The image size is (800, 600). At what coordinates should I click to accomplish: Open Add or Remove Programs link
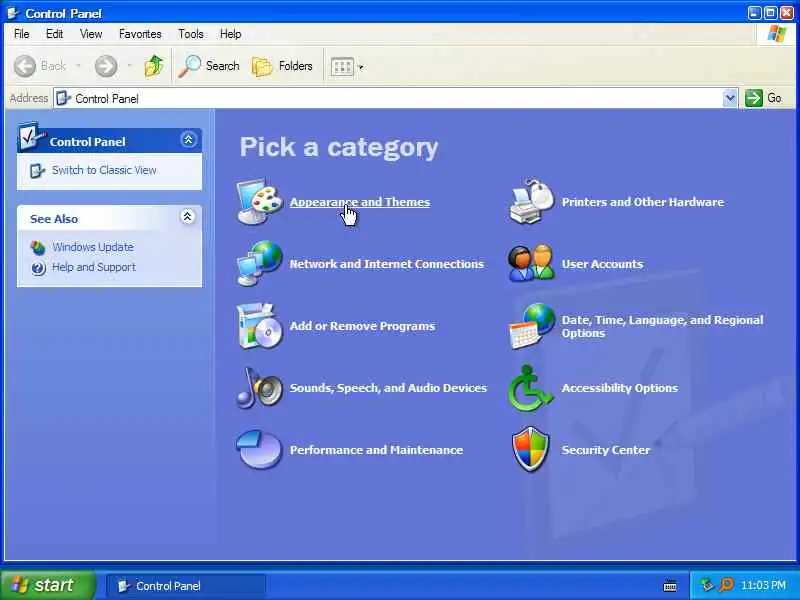(362, 326)
